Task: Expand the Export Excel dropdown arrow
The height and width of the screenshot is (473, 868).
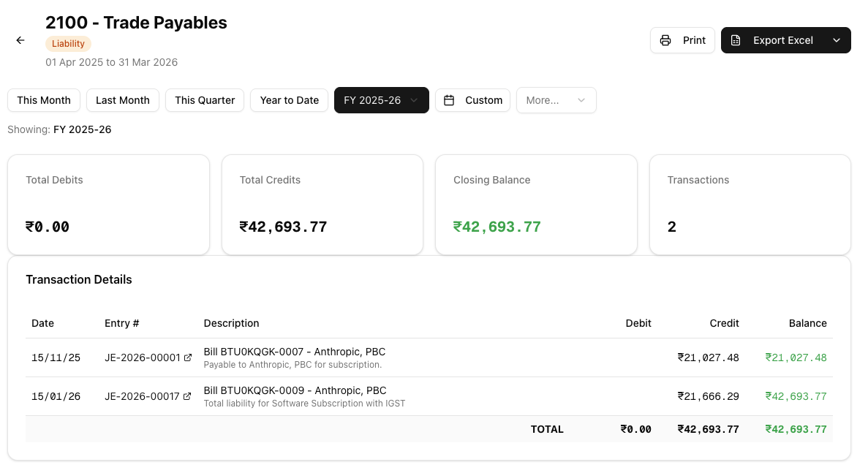Action: [x=837, y=41]
